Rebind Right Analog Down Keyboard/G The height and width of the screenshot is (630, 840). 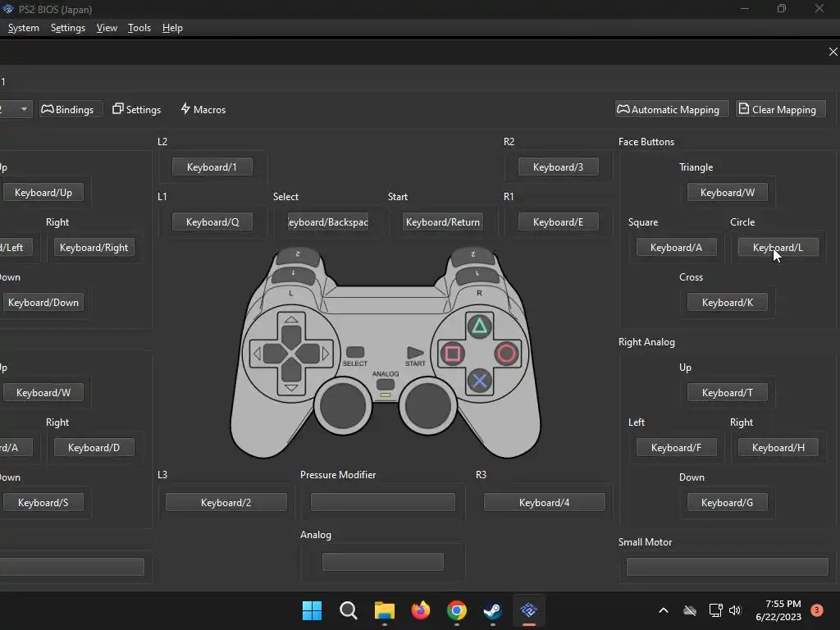pyautogui.click(x=728, y=503)
